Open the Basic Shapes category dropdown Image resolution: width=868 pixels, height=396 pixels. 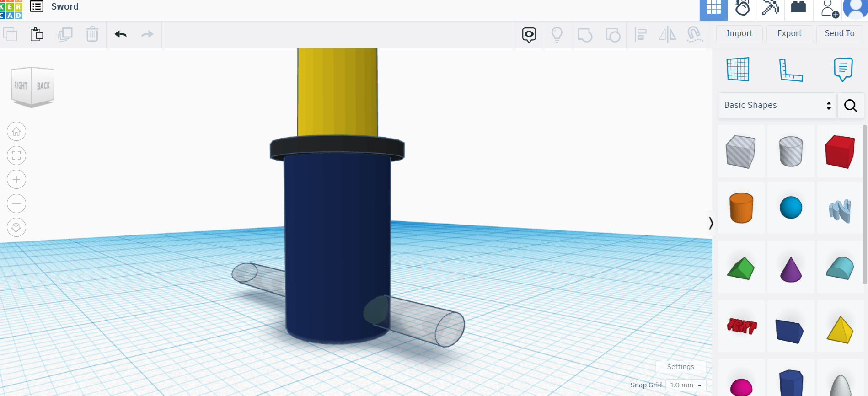777,106
